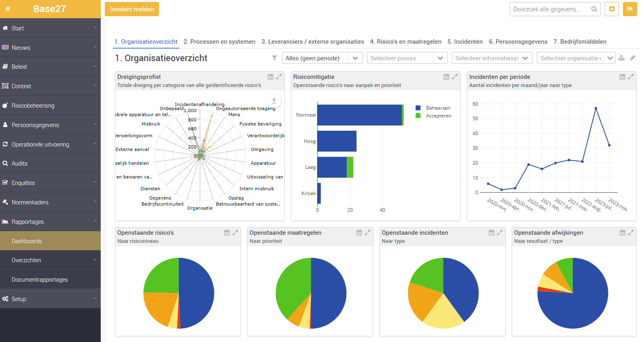Expand the Persoonsgegevens sidebar section
This screenshot has height=342, width=644.
point(50,125)
